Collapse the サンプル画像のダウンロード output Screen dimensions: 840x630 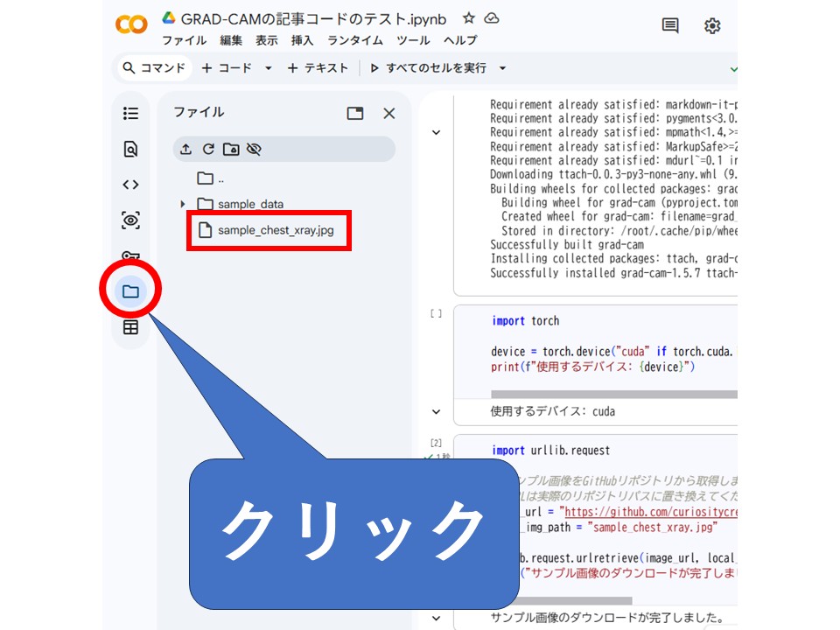coord(437,618)
